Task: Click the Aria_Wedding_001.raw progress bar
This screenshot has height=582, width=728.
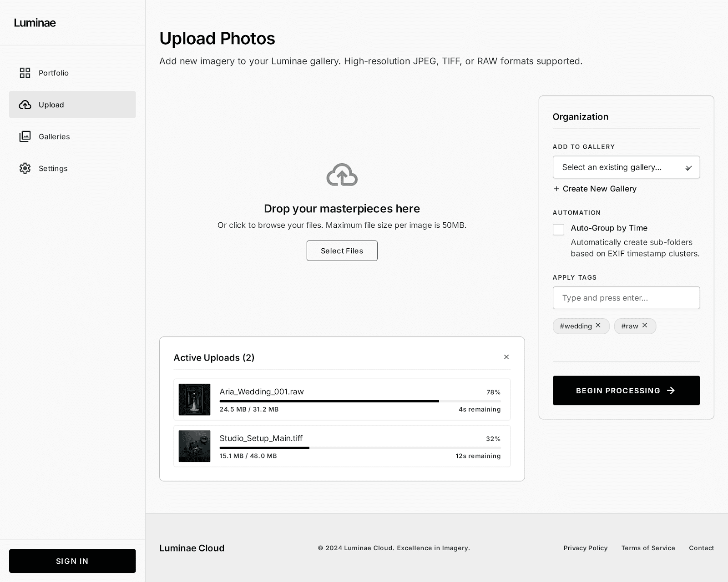Action: click(x=360, y=401)
